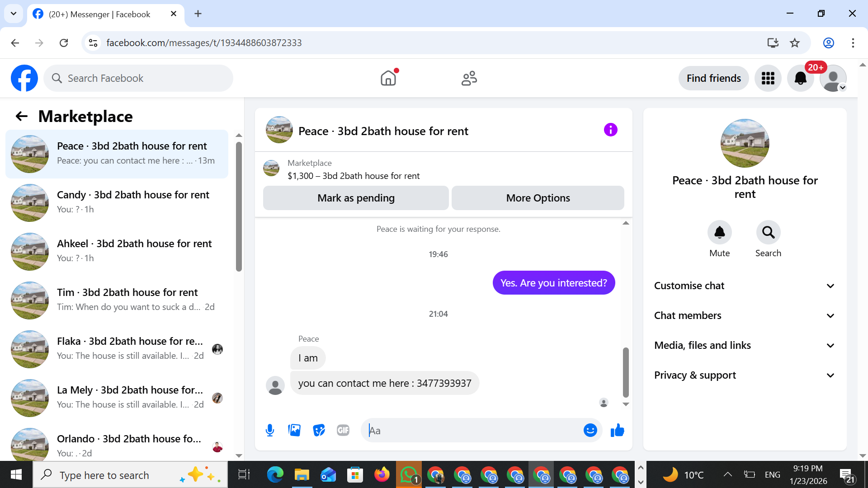
Task: Expand Privacy & support section
Action: 744,375
